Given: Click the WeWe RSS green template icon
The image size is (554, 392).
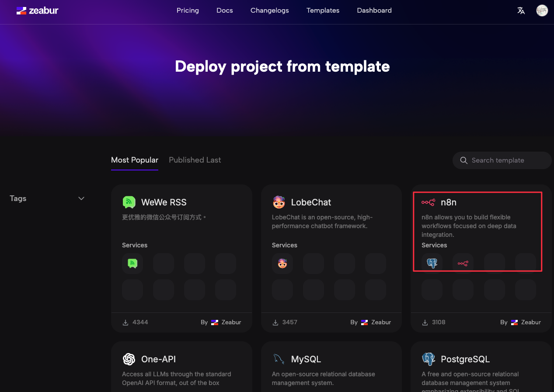Looking at the screenshot, I should tap(129, 202).
